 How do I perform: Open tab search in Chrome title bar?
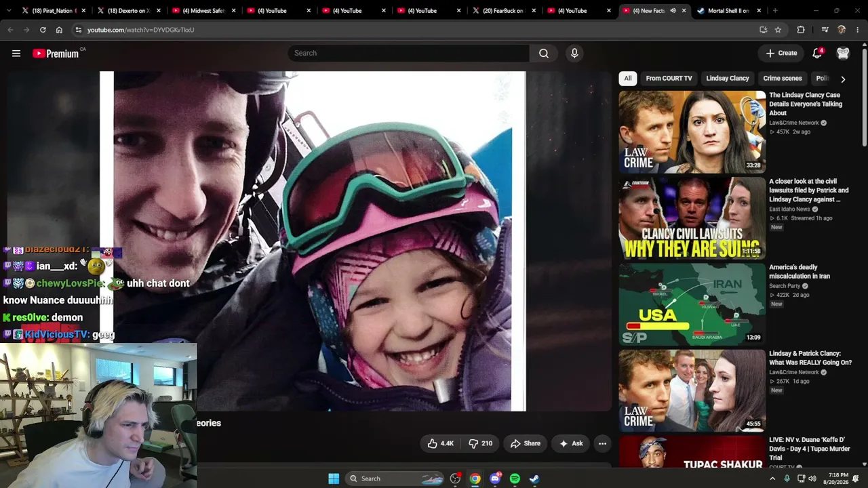(x=10, y=11)
